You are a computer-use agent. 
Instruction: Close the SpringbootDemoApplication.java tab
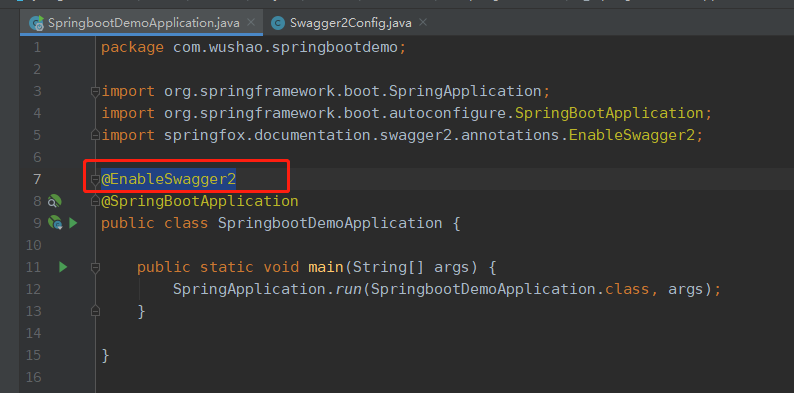pyautogui.click(x=250, y=22)
